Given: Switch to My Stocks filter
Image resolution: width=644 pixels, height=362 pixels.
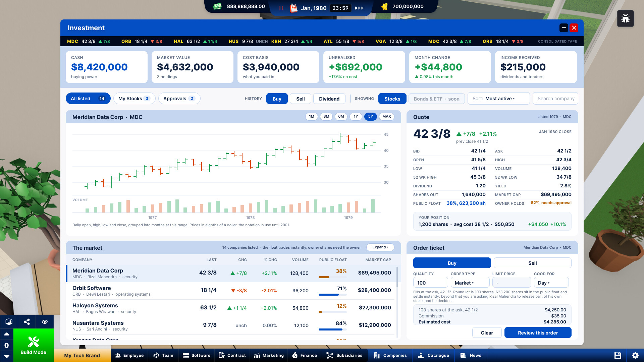Looking at the screenshot, I should point(134,99).
